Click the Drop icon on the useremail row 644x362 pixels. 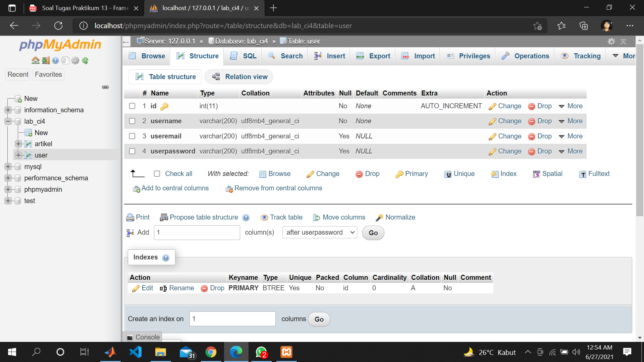[532, 136]
